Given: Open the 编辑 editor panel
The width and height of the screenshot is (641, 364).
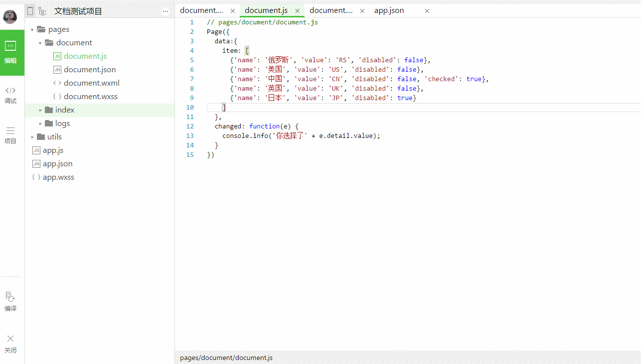Looking at the screenshot, I should [11, 52].
